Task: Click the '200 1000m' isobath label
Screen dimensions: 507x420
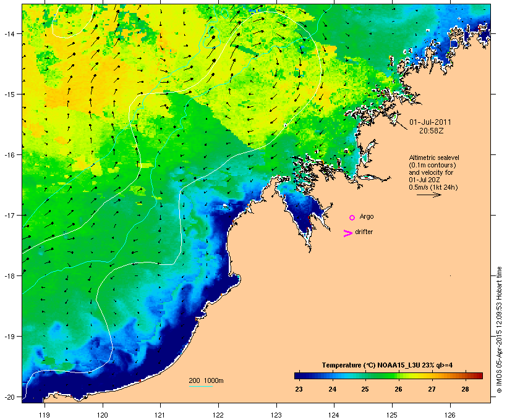Action: click(x=206, y=380)
